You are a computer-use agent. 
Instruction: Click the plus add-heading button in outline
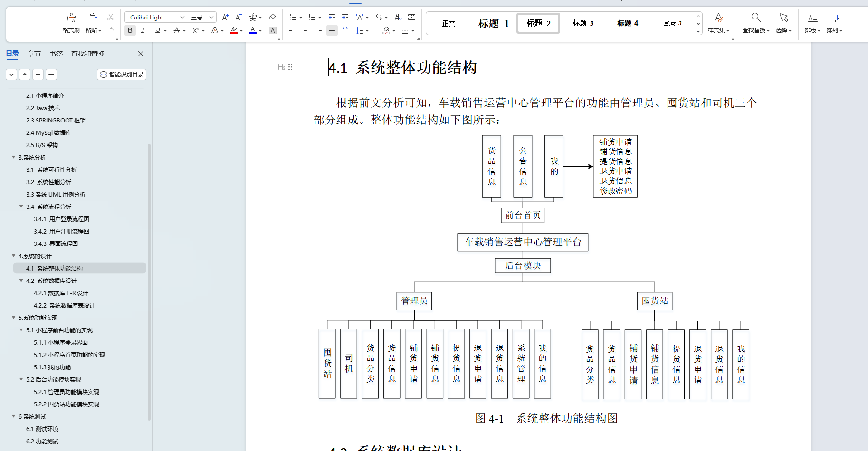tap(38, 75)
